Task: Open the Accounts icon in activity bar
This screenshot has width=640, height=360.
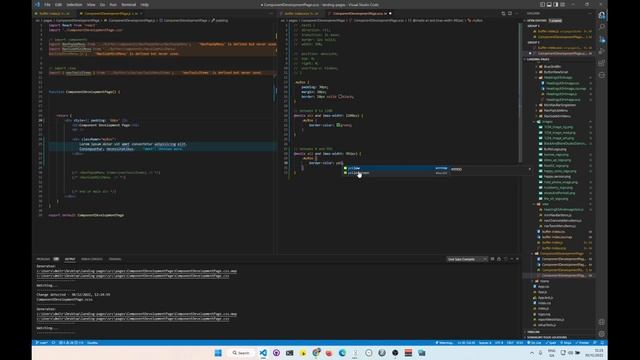Action: click(602, 322)
